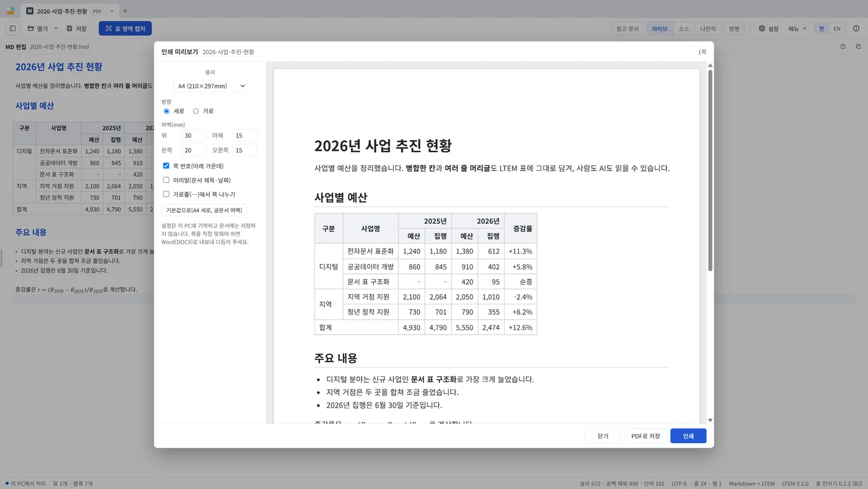The width and height of the screenshot is (868, 489).
Task: Click the preview scrollbar up arrow
Action: coord(710,65)
